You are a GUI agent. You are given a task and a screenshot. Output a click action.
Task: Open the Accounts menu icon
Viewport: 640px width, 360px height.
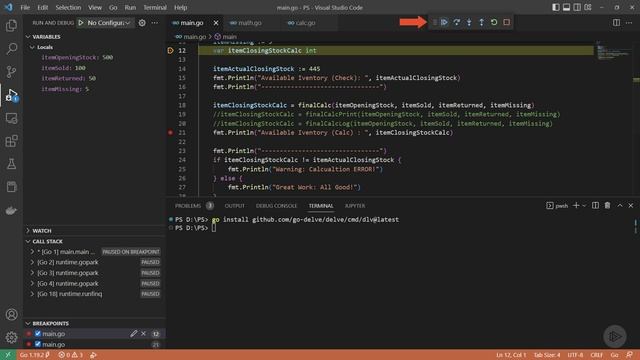(11, 315)
